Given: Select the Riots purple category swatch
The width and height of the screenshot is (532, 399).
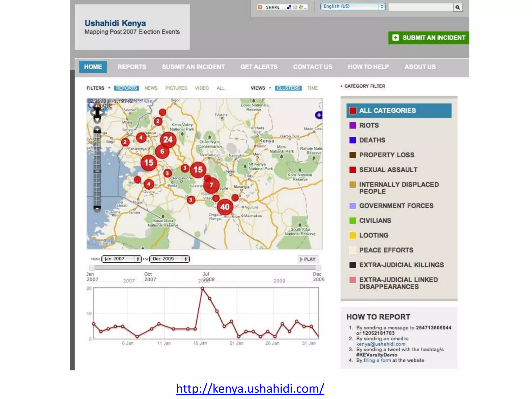Looking at the screenshot, I should point(353,125).
